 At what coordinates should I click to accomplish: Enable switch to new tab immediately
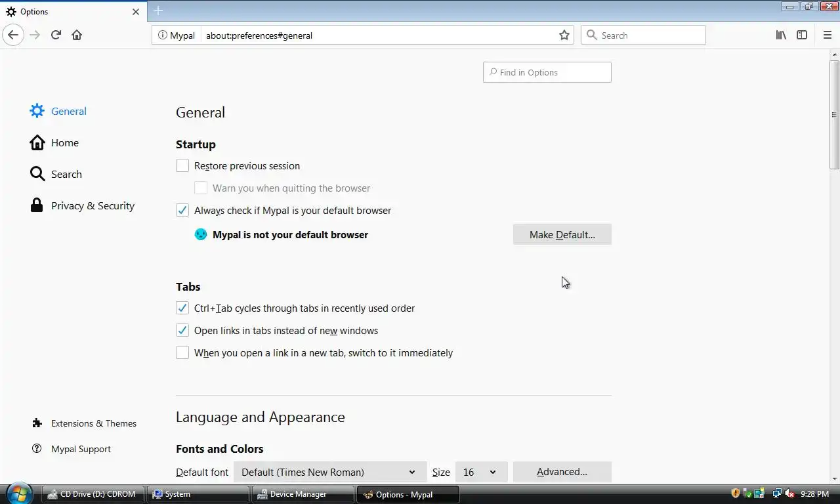pos(182,352)
